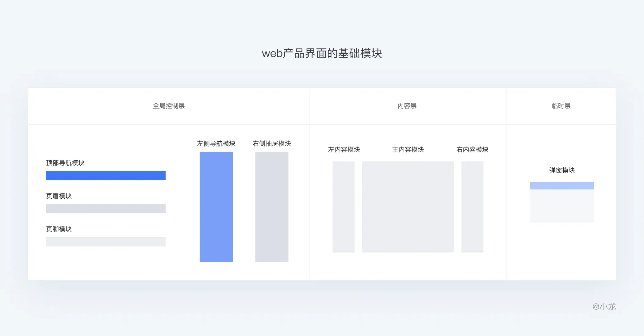
Task: Select the blue left-side navigation column
Action: point(216,207)
